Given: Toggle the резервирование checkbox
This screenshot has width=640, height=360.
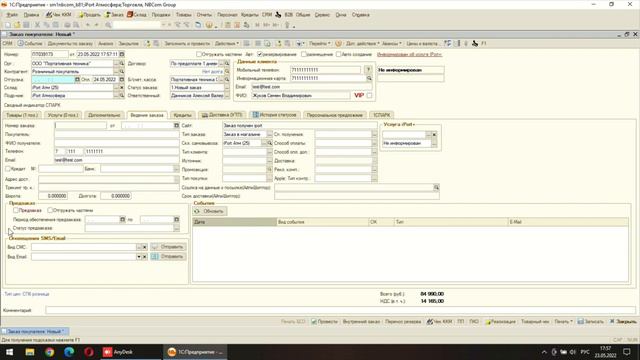Looking at the screenshot, I should (260, 54).
